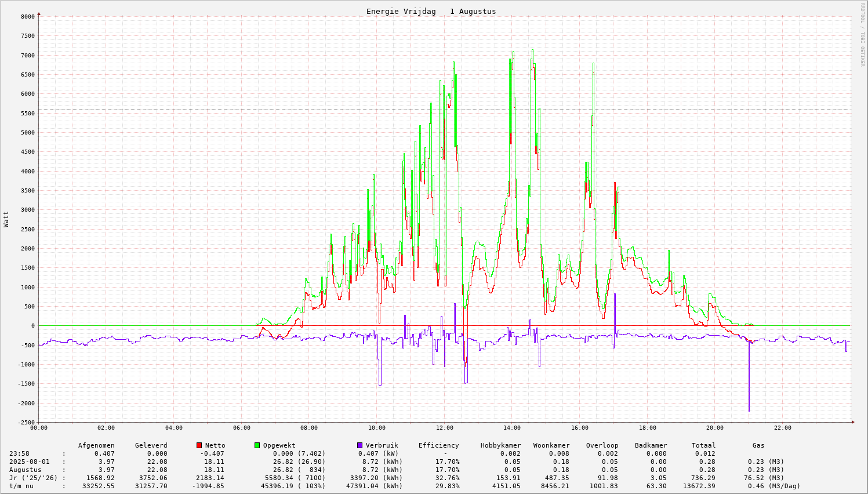Click the 06:00 marker on time axis
868x494 pixels.
(242, 428)
